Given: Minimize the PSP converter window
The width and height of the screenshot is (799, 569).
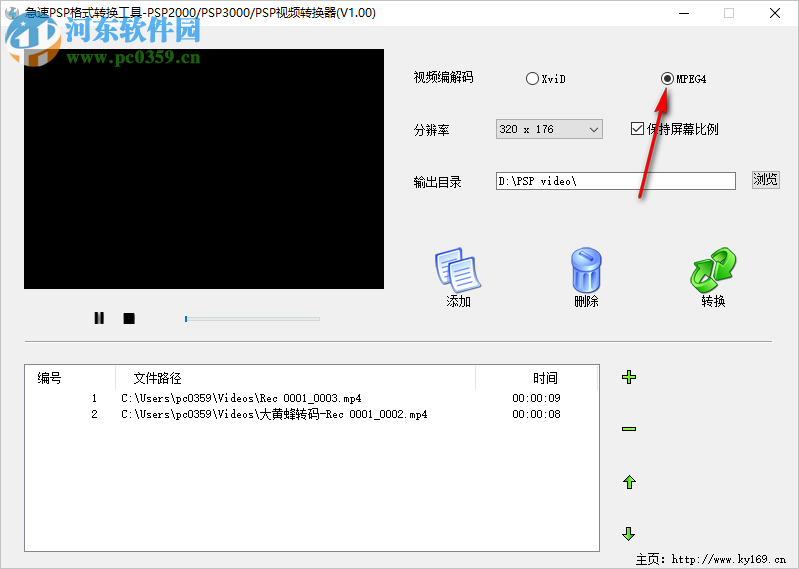Looking at the screenshot, I should click(684, 13).
